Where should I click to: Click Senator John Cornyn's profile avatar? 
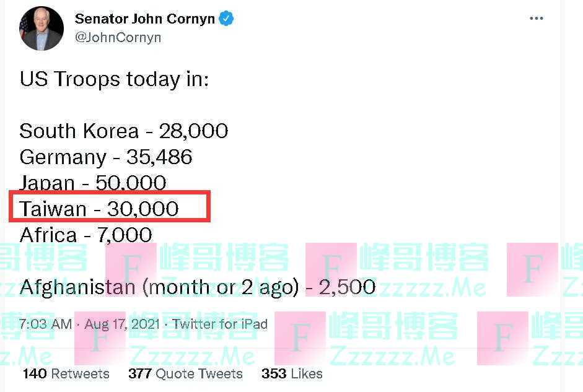click(x=42, y=28)
